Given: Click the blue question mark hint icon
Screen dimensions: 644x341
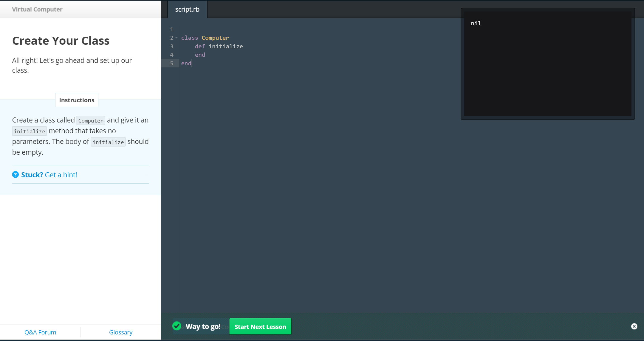Looking at the screenshot, I should [x=16, y=175].
